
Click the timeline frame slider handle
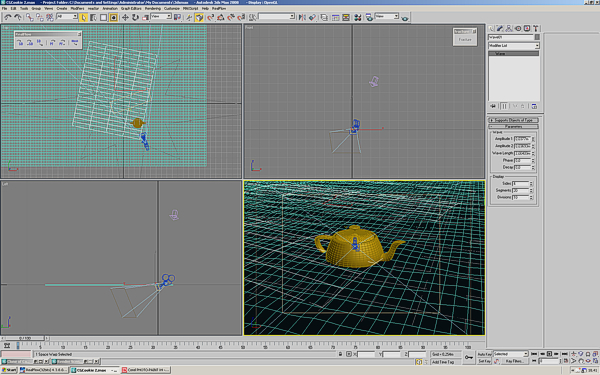pyautogui.click(x=25, y=338)
